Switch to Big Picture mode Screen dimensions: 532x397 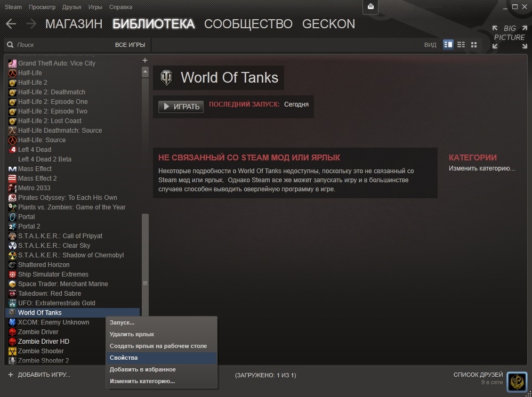tap(510, 37)
